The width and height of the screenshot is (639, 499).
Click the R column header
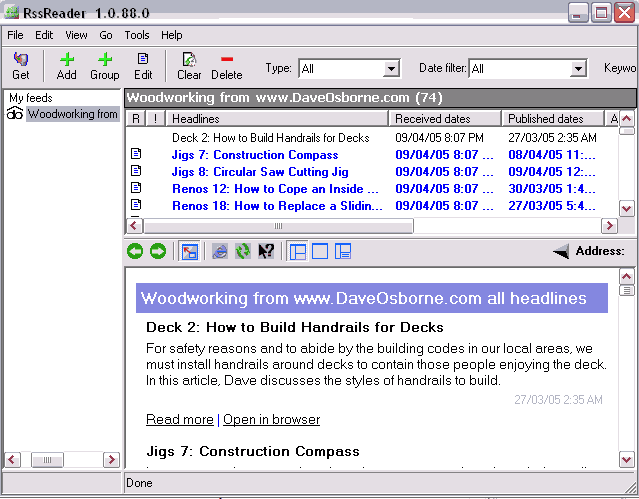(x=136, y=119)
